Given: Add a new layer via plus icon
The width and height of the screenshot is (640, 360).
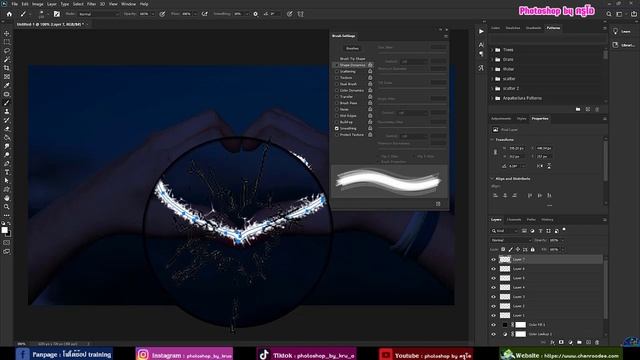Looking at the screenshot, I should [x=588, y=342].
